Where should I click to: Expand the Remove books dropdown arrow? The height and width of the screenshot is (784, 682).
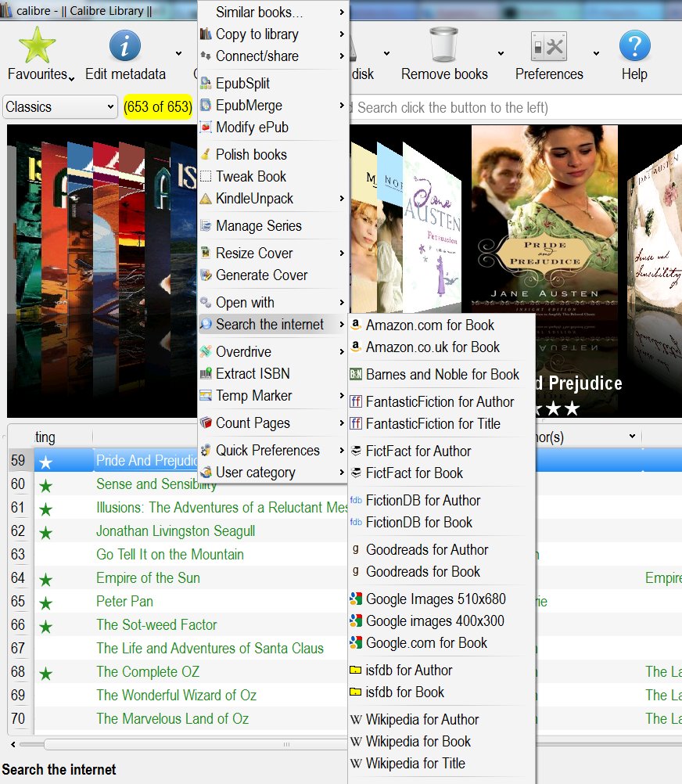pos(501,53)
